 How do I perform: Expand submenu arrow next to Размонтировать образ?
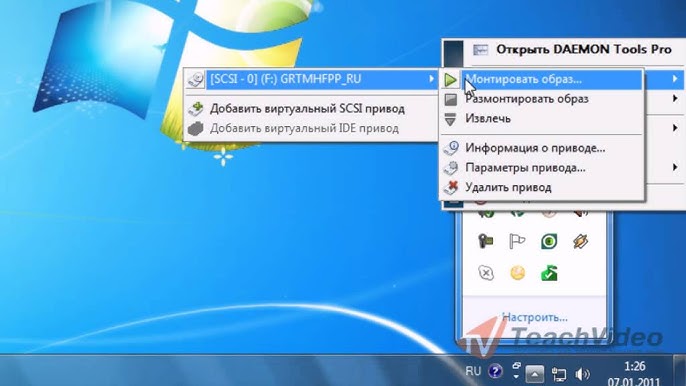(676, 99)
